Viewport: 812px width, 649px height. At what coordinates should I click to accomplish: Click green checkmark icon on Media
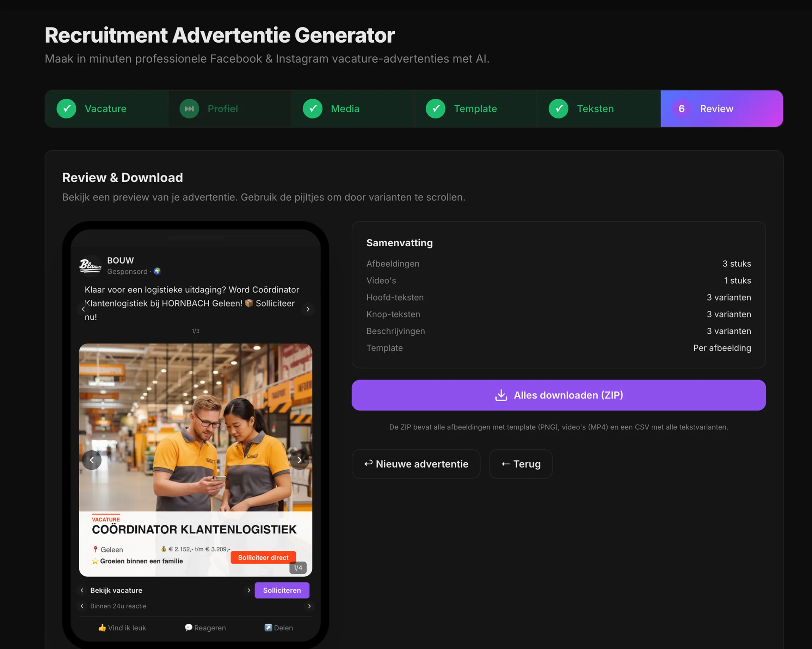[x=313, y=109]
